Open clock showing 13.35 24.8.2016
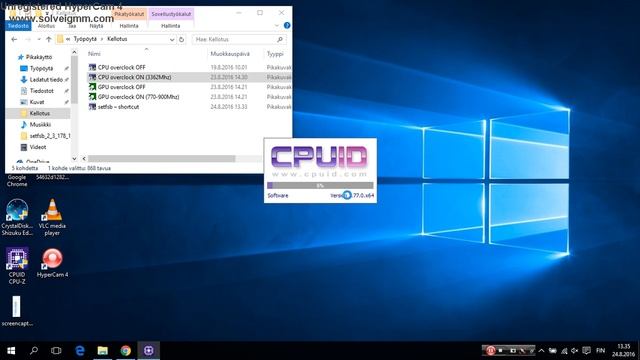 point(624,351)
